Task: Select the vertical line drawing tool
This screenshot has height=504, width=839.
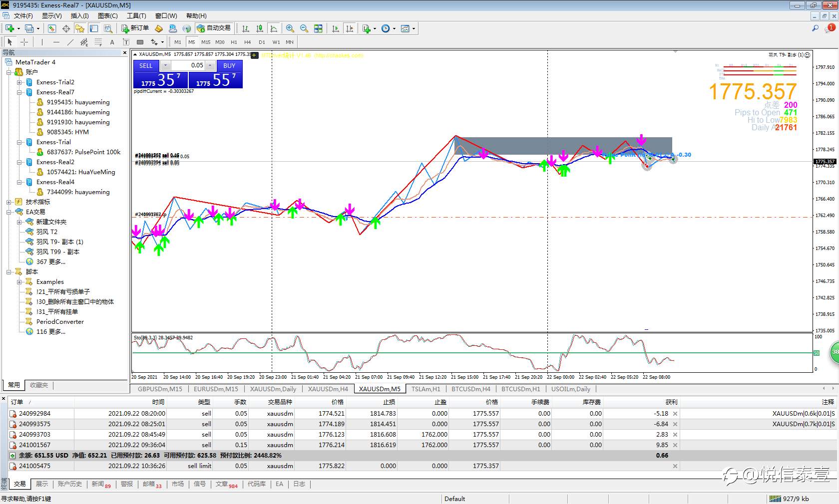Action: pos(42,42)
